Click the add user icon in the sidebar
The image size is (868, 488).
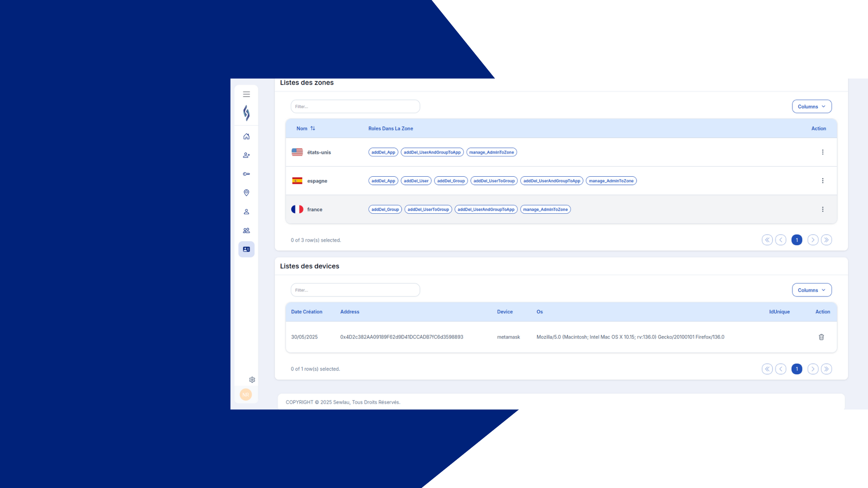(246, 155)
